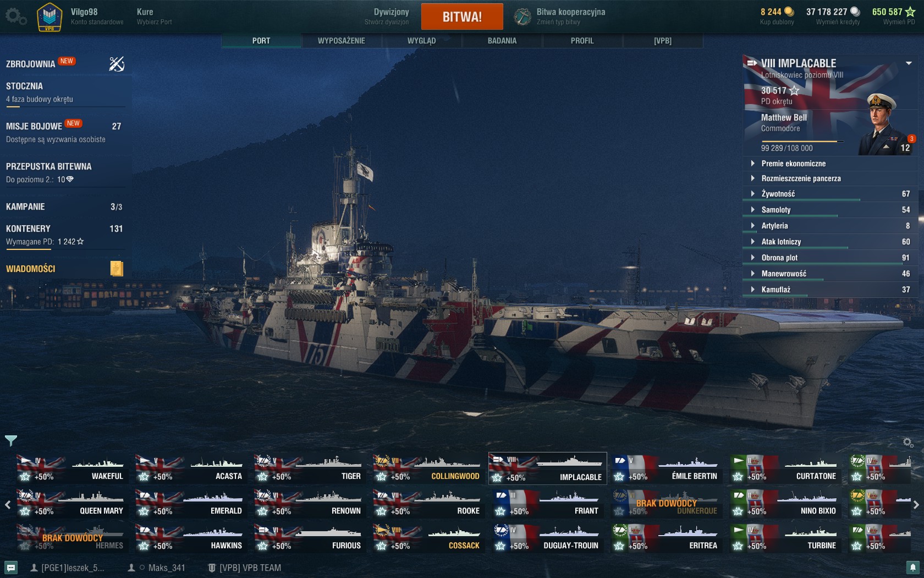This screenshot has width=924, height=578.
Task: Open carousel settings gear above ship list
Action: point(908,442)
